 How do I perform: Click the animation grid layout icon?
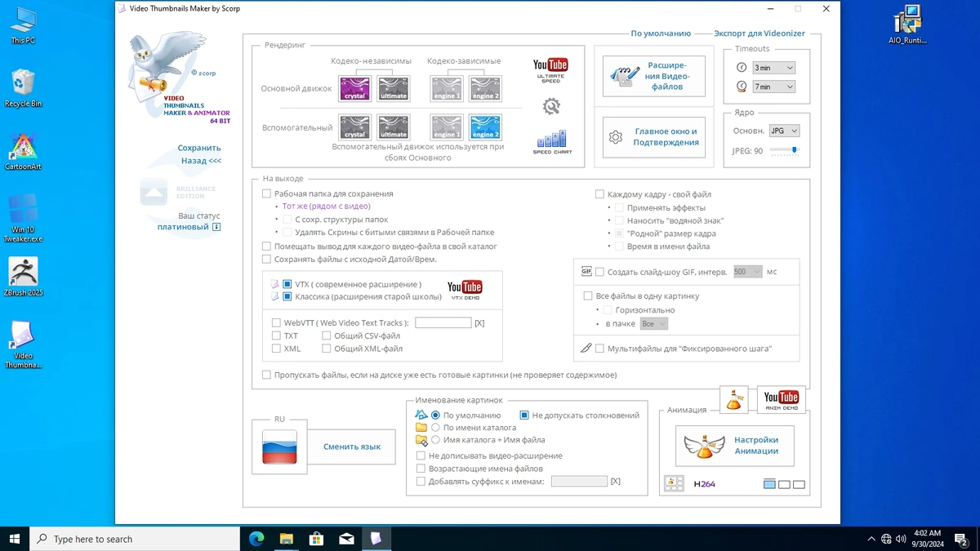(674, 483)
